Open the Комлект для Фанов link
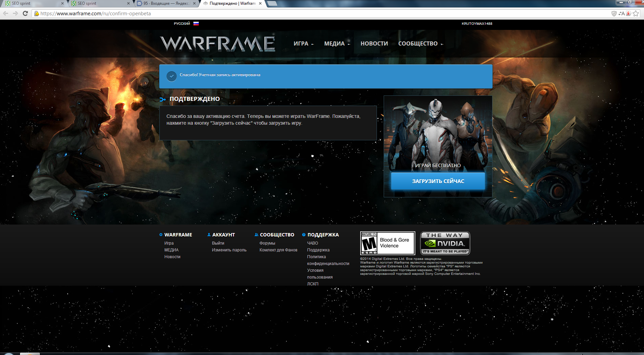The image size is (644, 355). point(278,250)
